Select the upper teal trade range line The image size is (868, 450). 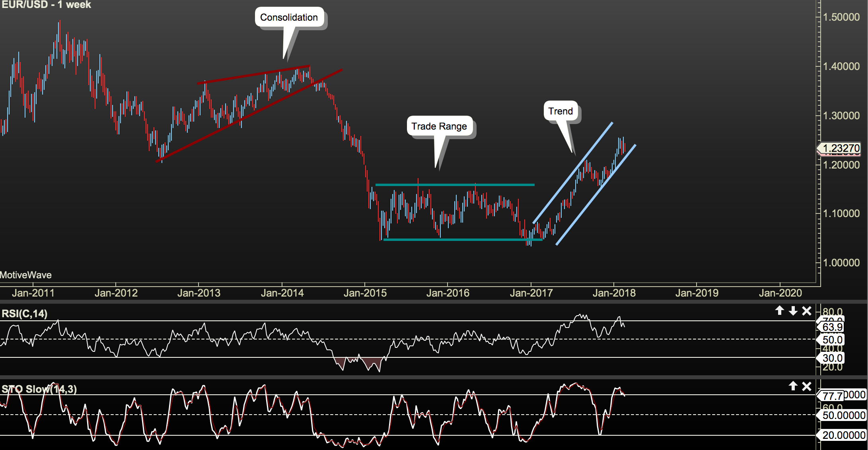pyautogui.click(x=455, y=185)
